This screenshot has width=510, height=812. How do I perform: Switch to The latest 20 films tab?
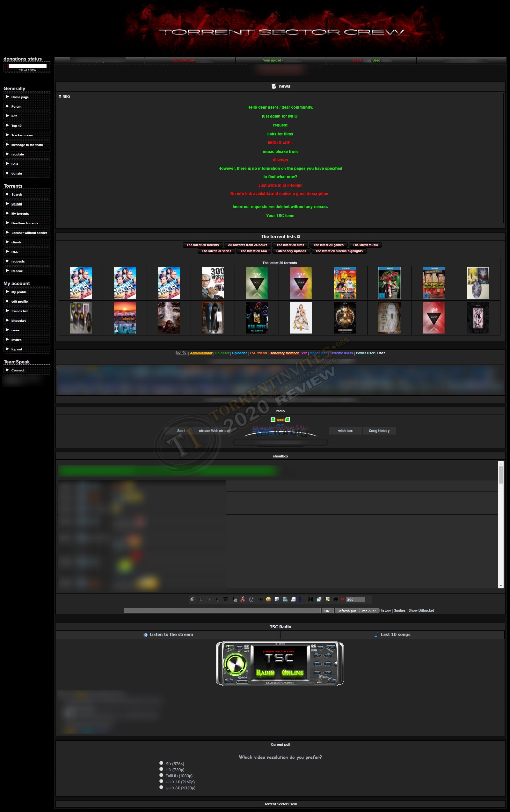point(290,245)
